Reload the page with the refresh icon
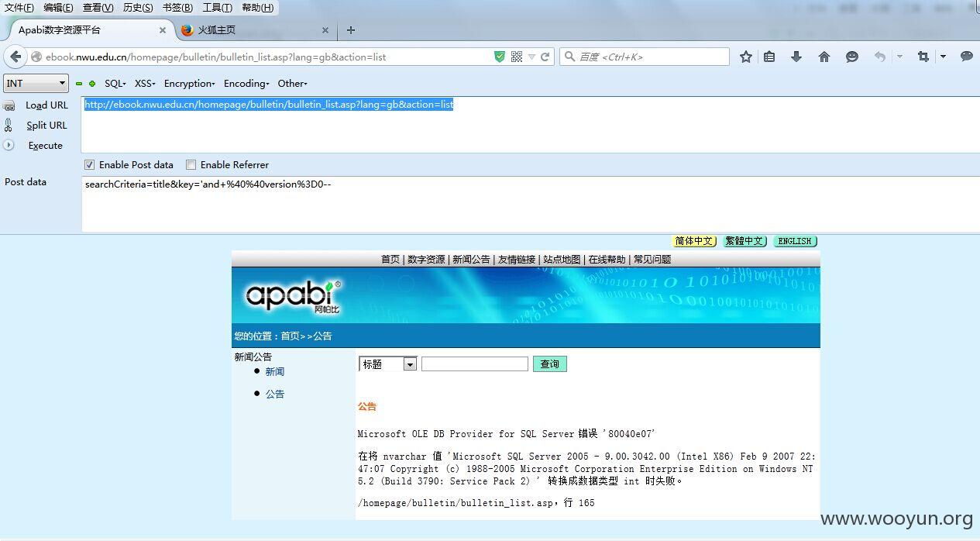Image resolution: width=980 pixels, height=541 pixels. click(x=545, y=57)
